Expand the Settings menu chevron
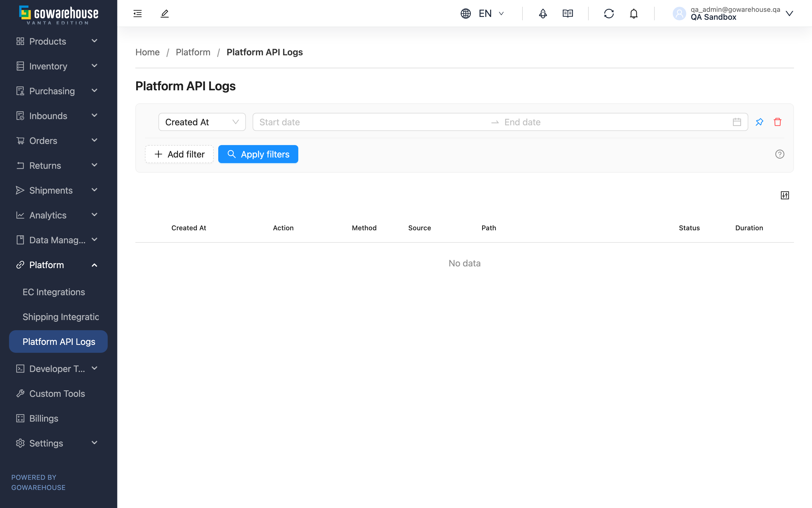Screen dimensions: 812x508 pos(95,443)
